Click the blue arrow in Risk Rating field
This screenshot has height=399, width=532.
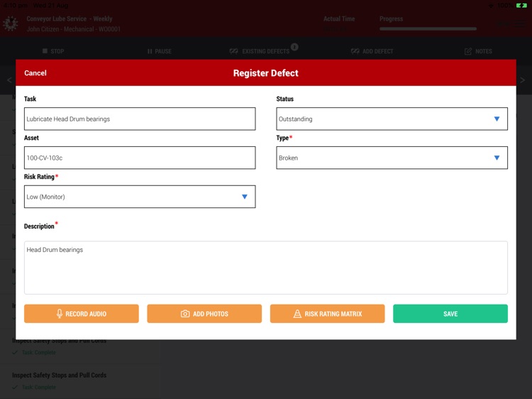point(245,197)
